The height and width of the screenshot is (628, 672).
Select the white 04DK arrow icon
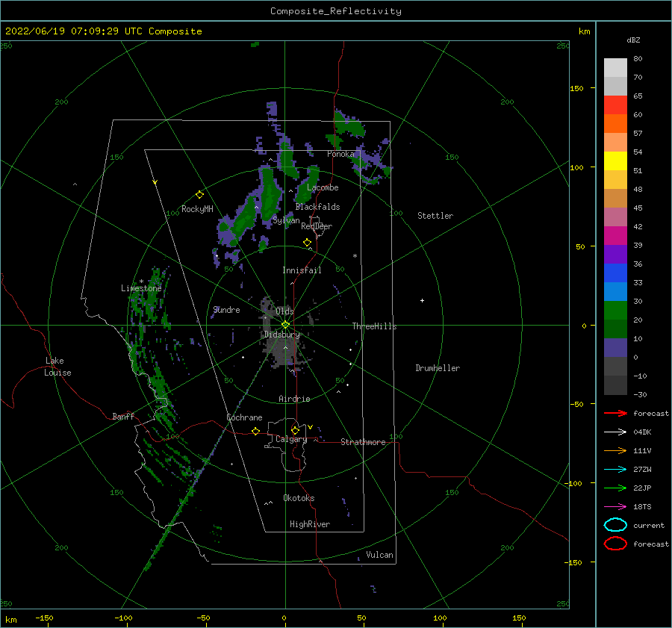[615, 432]
